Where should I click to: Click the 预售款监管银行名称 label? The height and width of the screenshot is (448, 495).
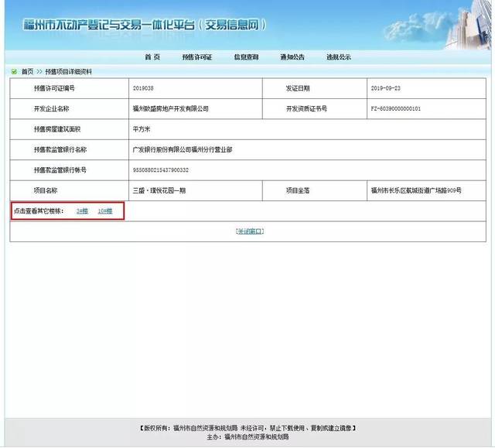pyautogui.click(x=60, y=149)
